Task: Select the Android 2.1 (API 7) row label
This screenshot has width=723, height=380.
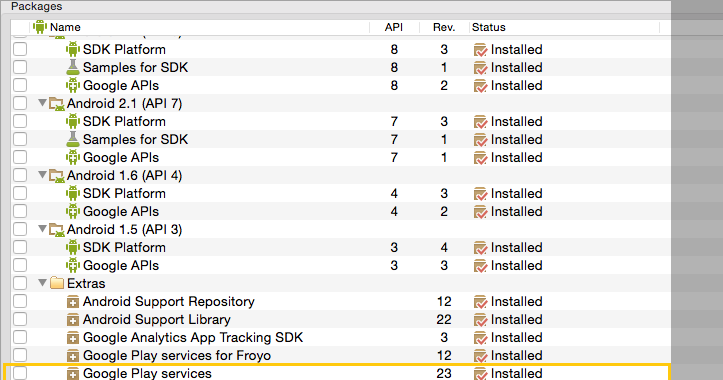Action: pyautogui.click(x=124, y=103)
